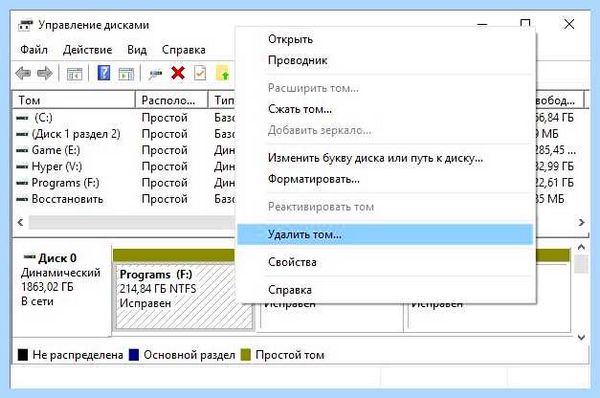
Task: Select Сжать том... context menu entry
Action: coord(385,109)
